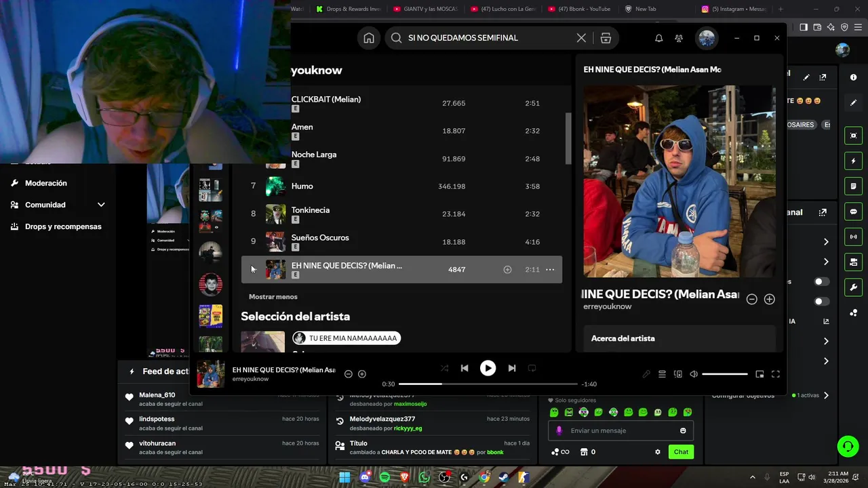Click the lightning bolt quick action icon
868x488 pixels.
(x=853, y=161)
